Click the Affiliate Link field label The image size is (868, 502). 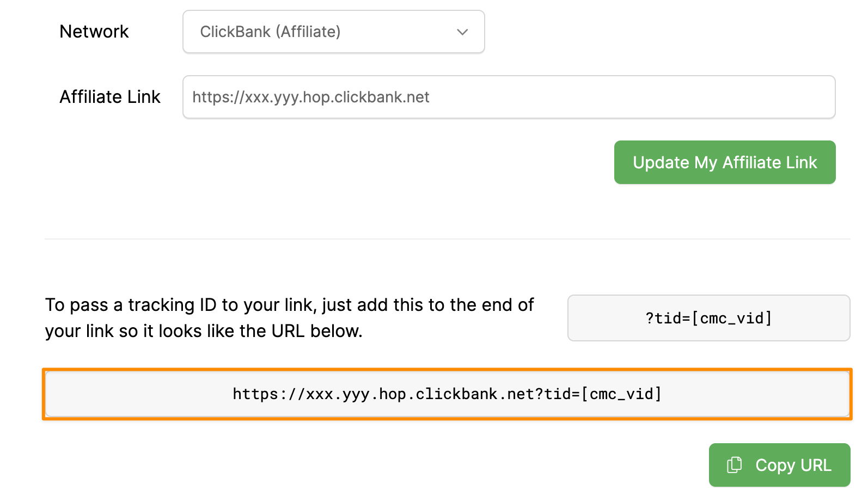coord(110,97)
